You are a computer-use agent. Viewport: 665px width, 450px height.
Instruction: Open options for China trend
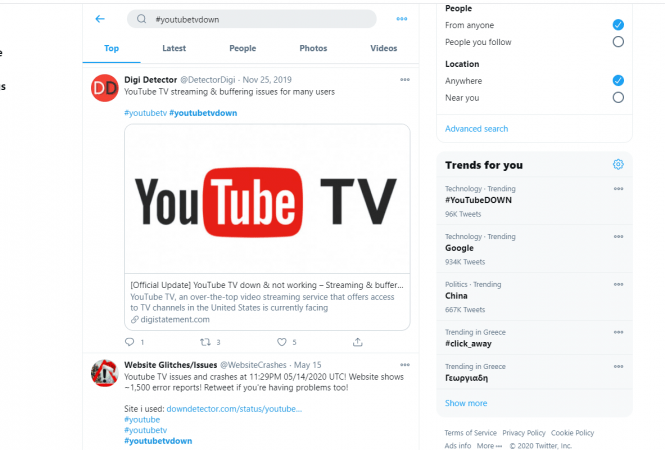618,285
